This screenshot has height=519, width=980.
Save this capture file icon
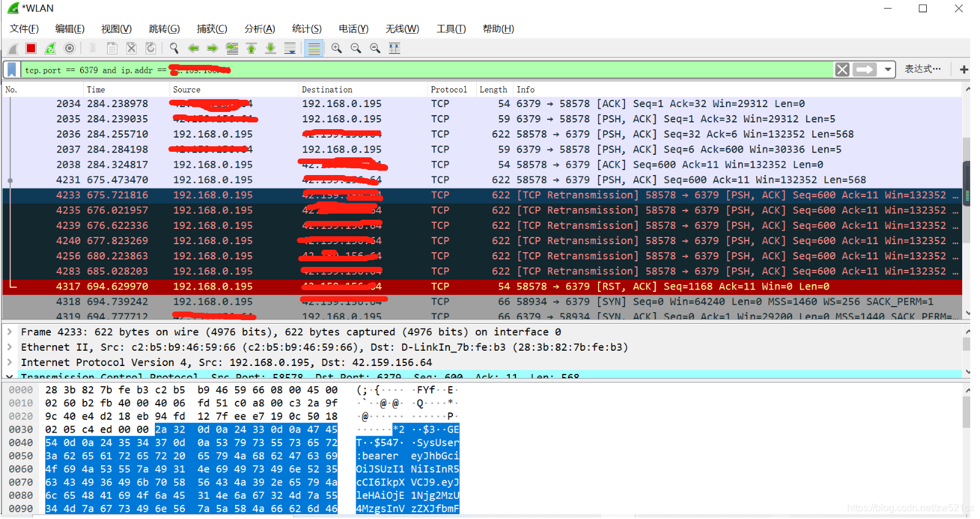point(112,48)
